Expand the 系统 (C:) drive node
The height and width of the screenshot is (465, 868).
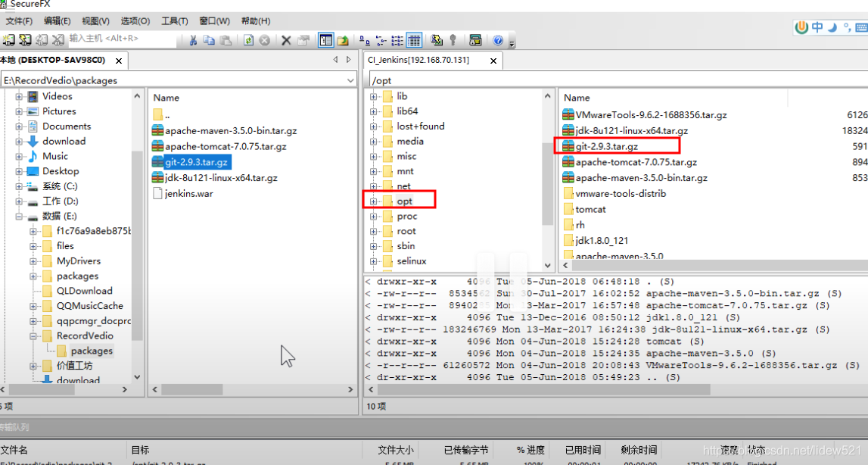[x=20, y=186]
